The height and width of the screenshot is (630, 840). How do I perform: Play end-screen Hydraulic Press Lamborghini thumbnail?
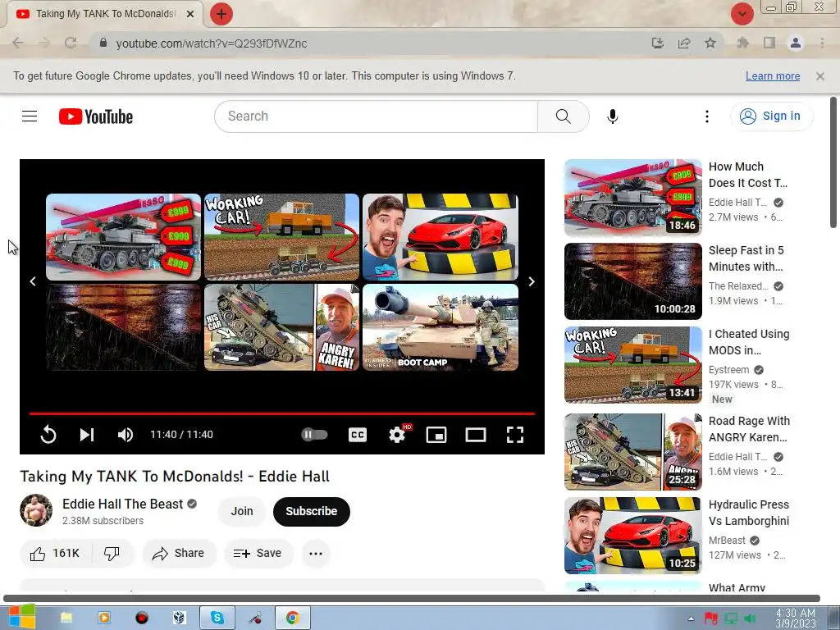441,237
